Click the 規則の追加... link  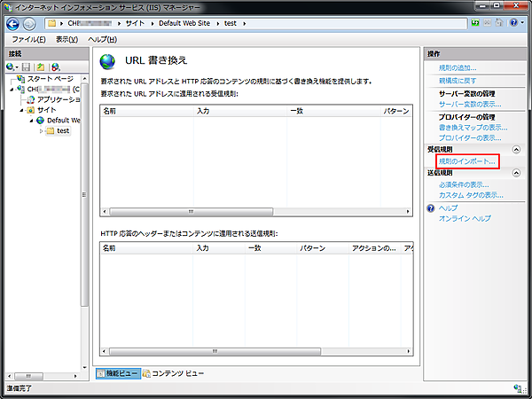457,68
